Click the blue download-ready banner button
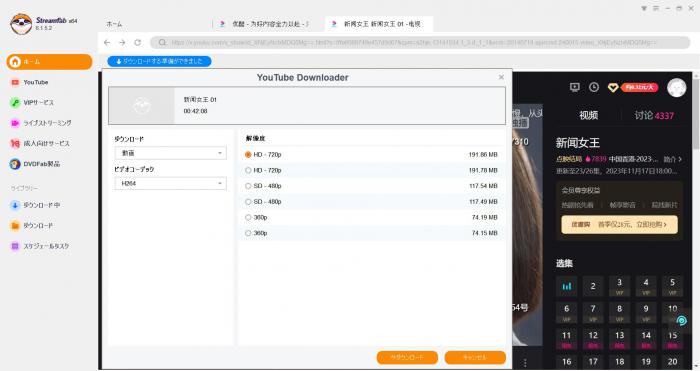The image size is (700, 371). pos(159,61)
